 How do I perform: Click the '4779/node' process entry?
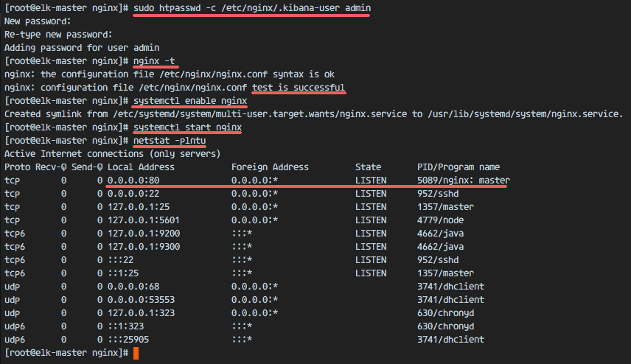[x=440, y=220]
